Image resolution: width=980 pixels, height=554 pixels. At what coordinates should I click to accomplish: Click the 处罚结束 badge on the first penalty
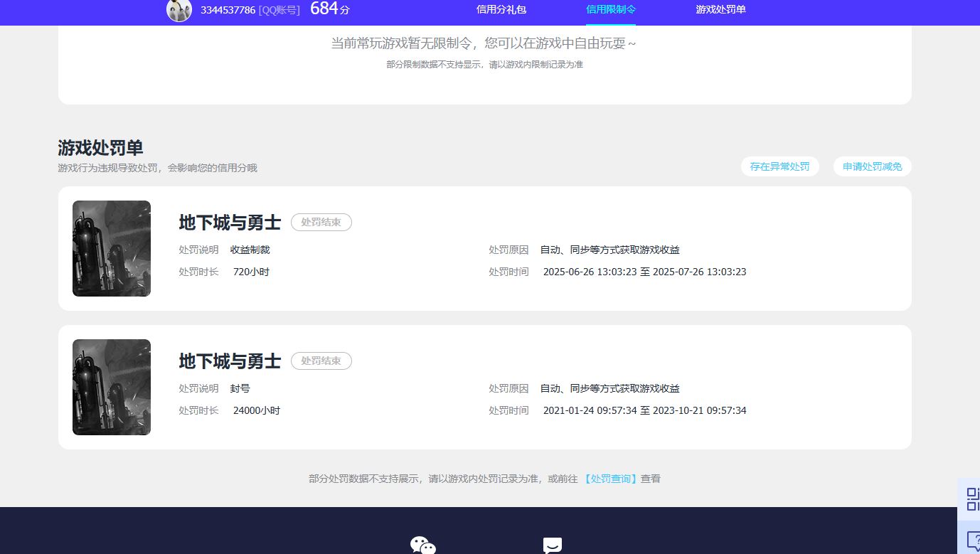click(x=321, y=222)
